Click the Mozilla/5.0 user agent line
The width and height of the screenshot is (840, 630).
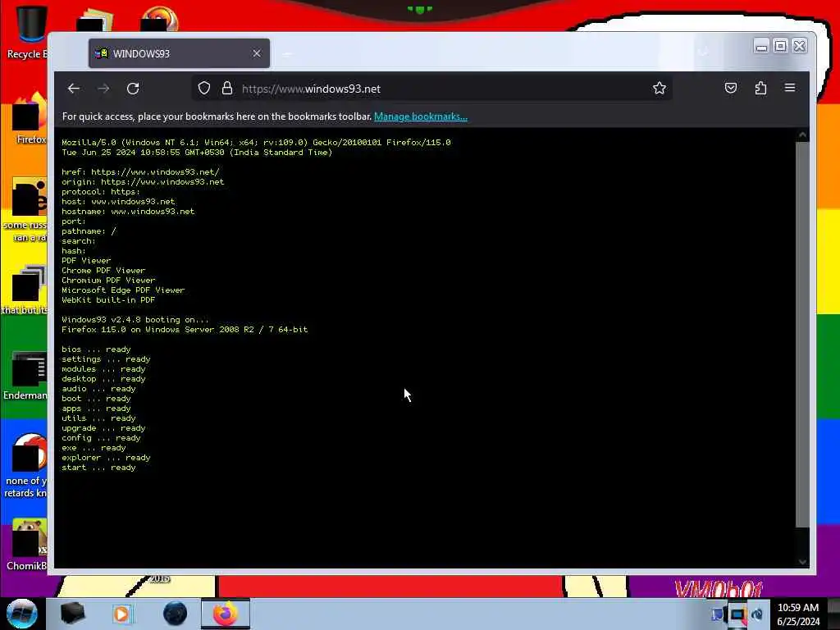click(256, 143)
